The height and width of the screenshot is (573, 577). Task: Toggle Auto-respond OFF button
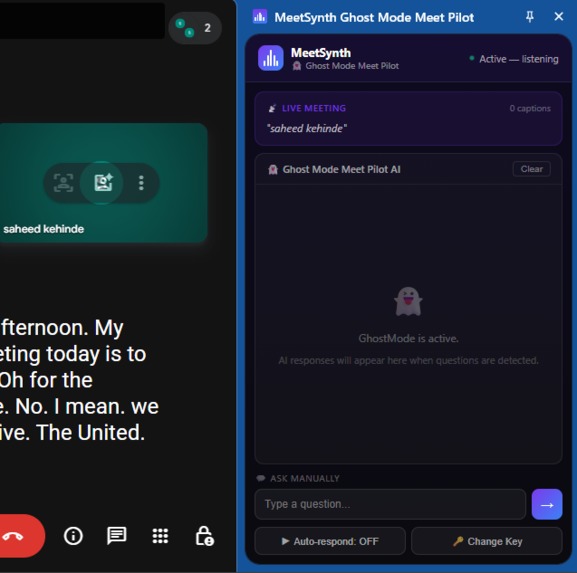330,541
